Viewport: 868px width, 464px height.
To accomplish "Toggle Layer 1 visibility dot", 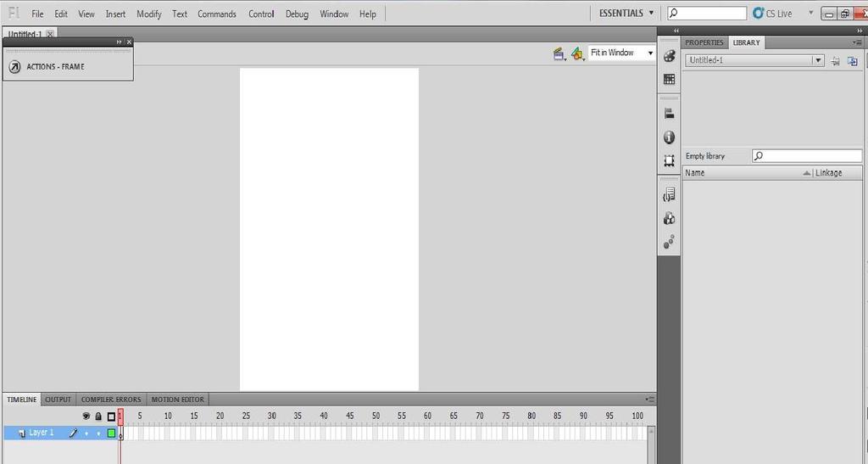I will click(x=86, y=434).
